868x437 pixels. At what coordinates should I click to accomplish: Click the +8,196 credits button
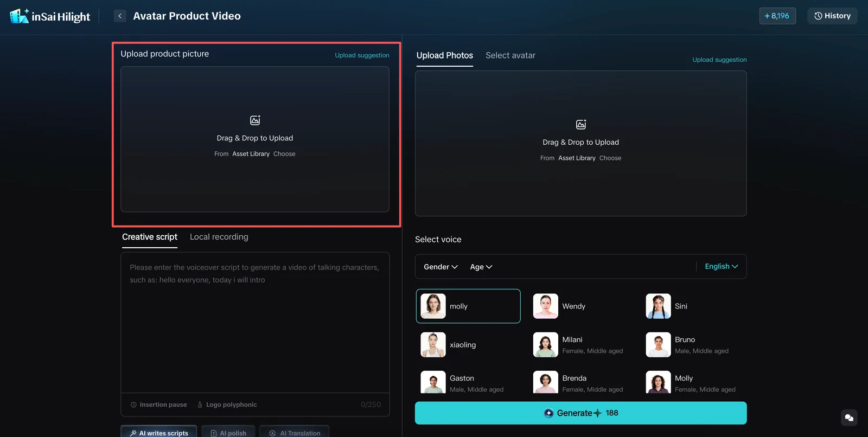pos(777,16)
